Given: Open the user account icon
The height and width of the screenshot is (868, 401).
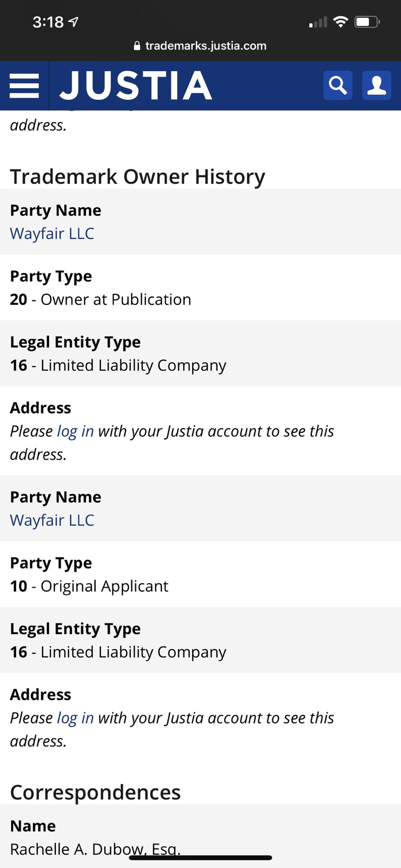Looking at the screenshot, I should (376, 85).
